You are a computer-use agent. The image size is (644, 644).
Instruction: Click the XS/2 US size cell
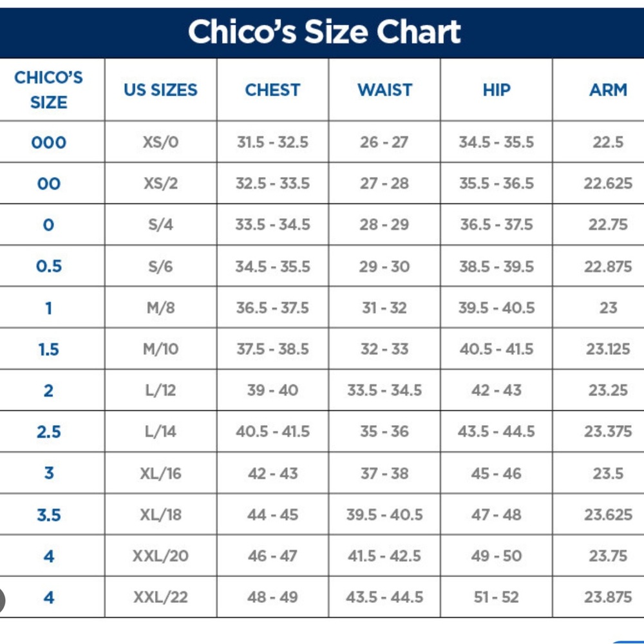(x=160, y=184)
